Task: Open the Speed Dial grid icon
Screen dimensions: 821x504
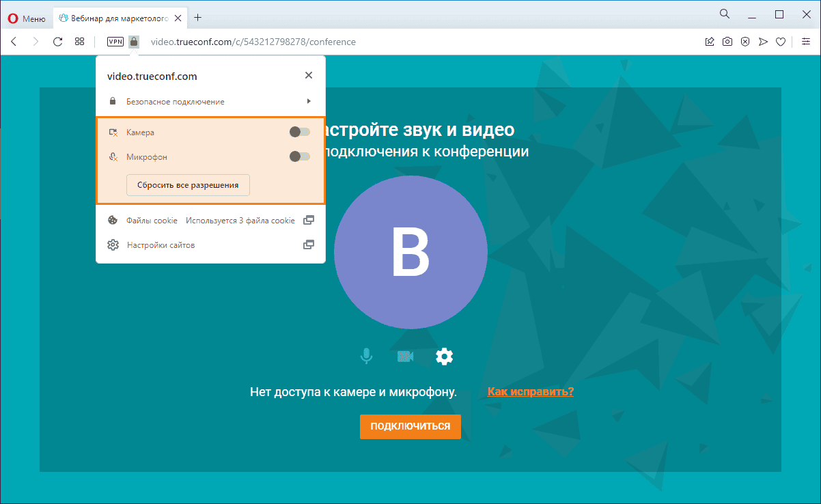Action: 80,42
